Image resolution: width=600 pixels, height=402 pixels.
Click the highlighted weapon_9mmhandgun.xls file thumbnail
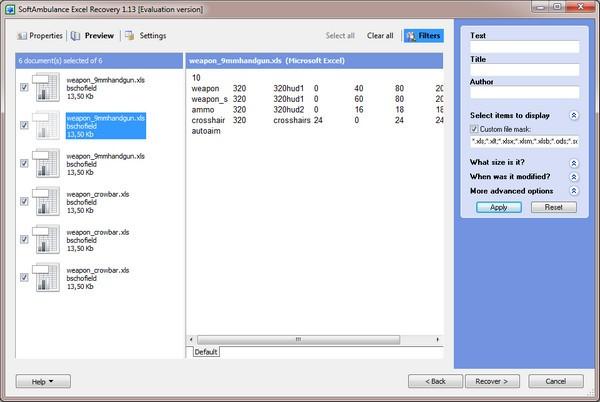click(x=46, y=125)
